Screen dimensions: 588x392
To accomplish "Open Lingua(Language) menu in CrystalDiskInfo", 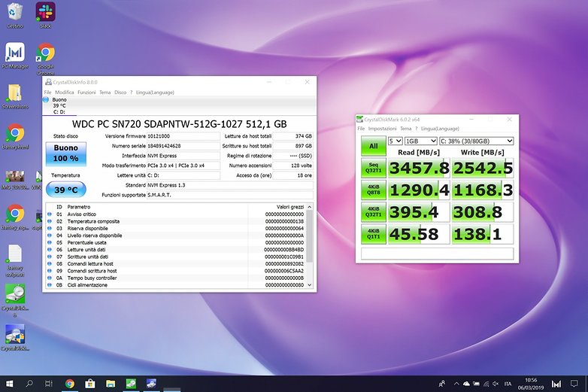I will point(155,93).
